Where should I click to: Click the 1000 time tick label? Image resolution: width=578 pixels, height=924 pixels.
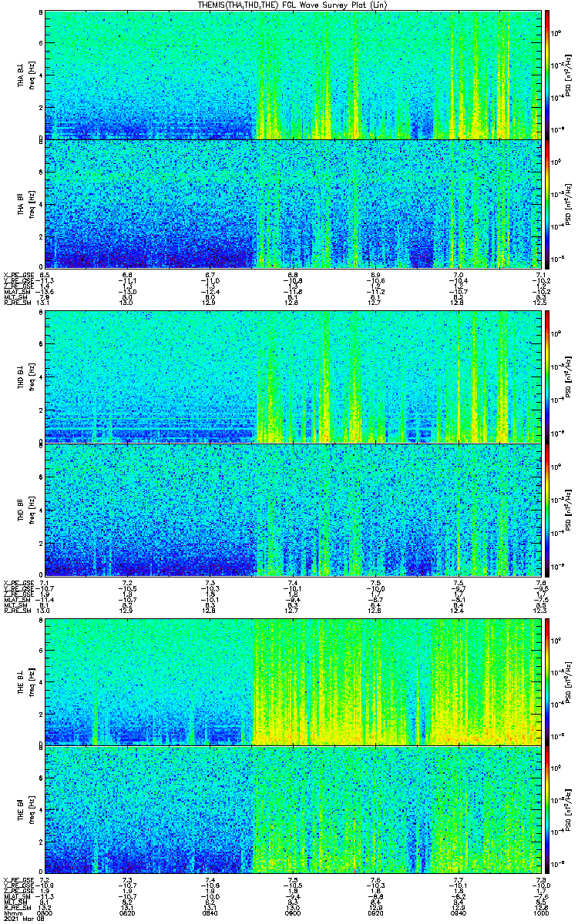click(540, 913)
